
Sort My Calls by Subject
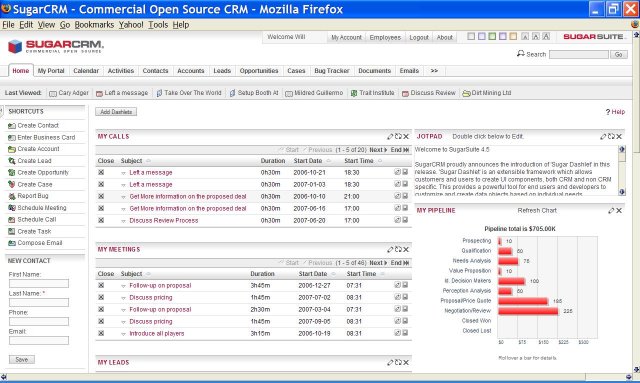tap(131, 161)
